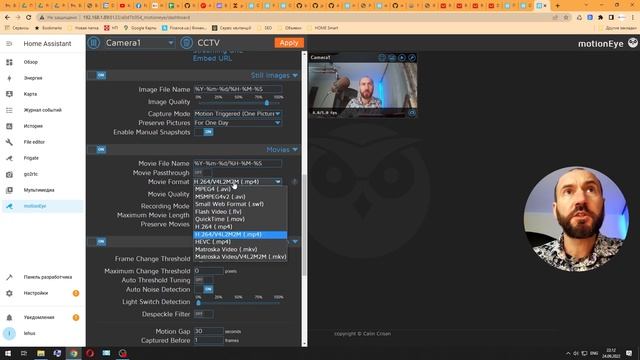
Task: Open the Camera1 selector dropdown
Action: (x=139, y=43)
